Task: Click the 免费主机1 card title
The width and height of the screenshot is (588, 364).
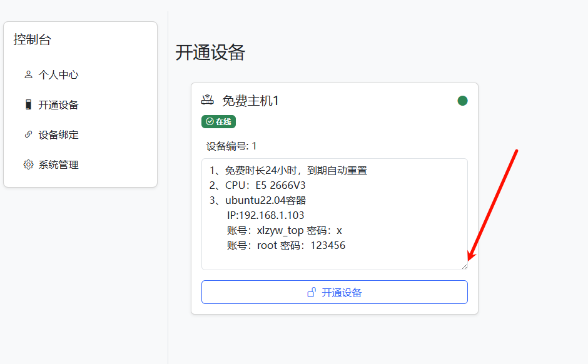Action: [x=250, y=101]
